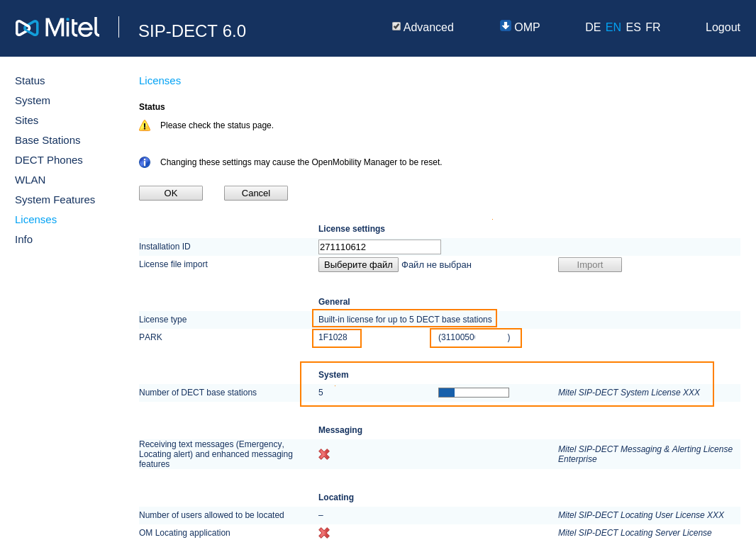Viewport: 756px width, 552px height.
Task: Open the WLAN section
Action: coord(30,180)
